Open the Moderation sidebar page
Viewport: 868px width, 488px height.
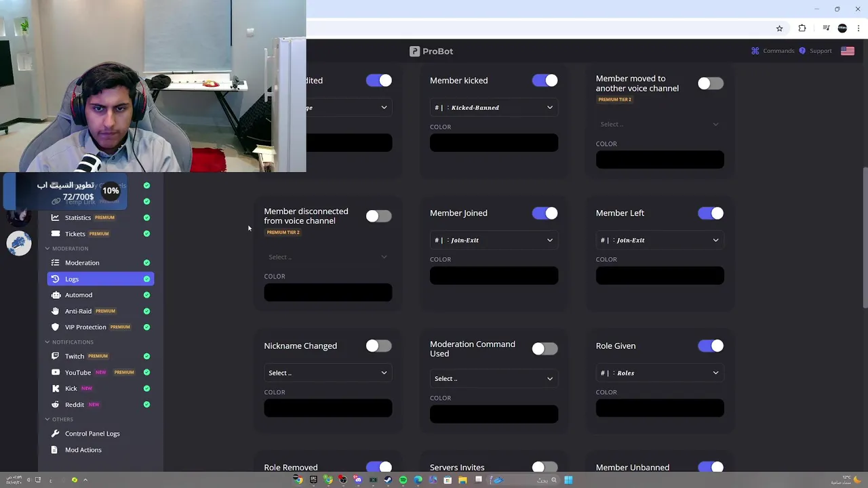coord(100,263)
